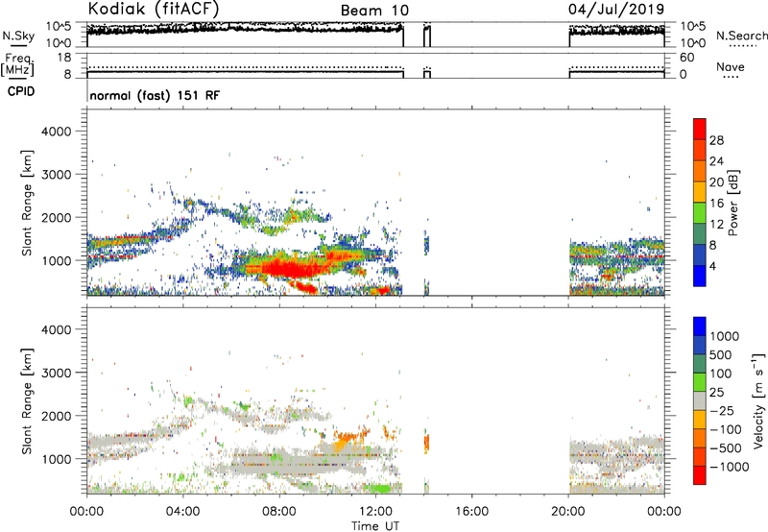Click the 'Beam 10' label
The height and width of the screenshot is (532, 768).
374,11
